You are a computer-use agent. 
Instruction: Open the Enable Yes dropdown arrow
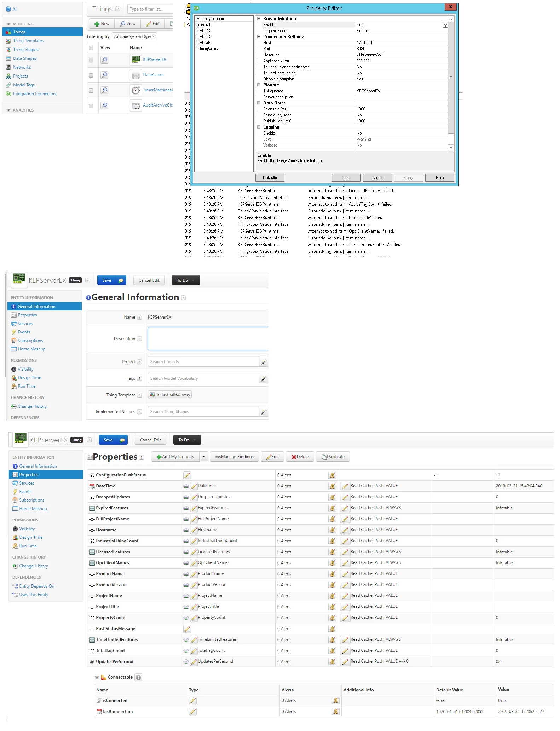445,25
